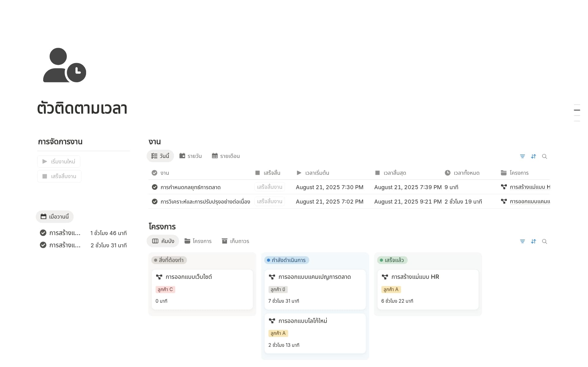Image resolution: width=588 pixels, height=367 pixels.
Task: Click the person-clock page icon
Action: tap(65, 65)
